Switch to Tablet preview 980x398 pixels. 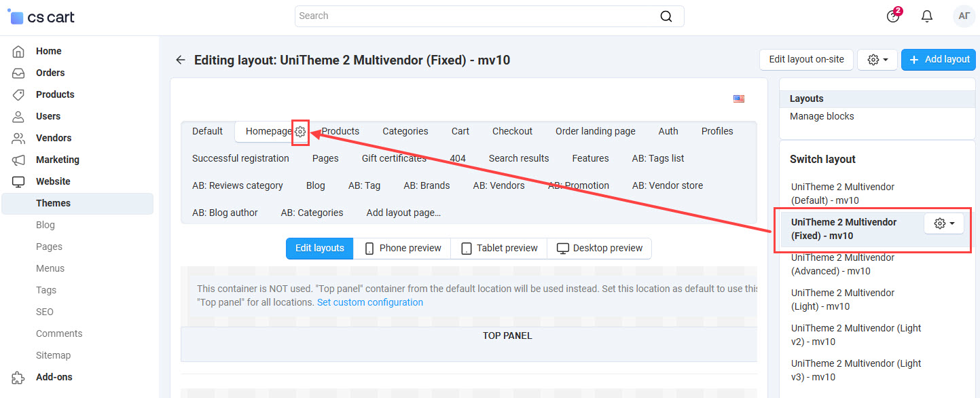pos(499,248)
